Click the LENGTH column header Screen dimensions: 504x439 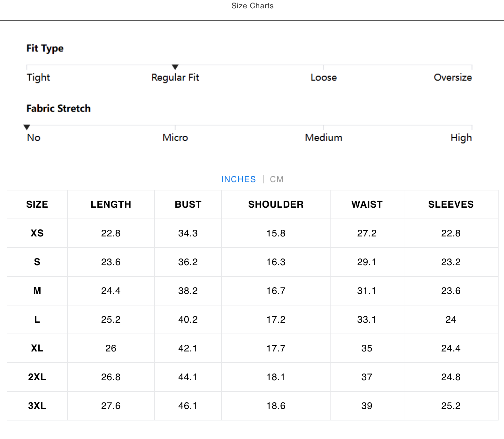pos(111,204)
